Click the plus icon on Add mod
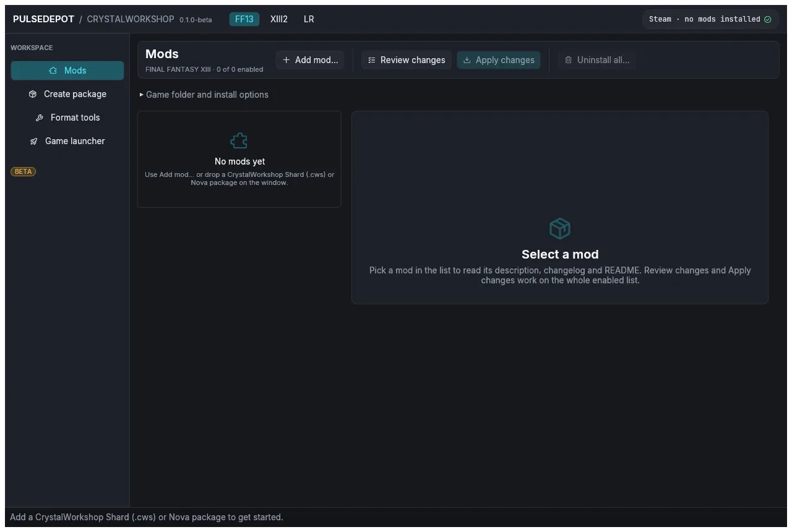The height and width of the screenshot is (532, 792). [286, 60]
